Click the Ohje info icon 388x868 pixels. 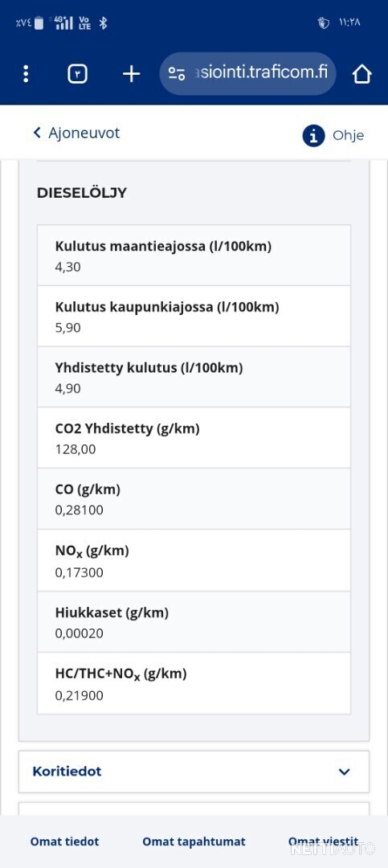pos(313,136)
